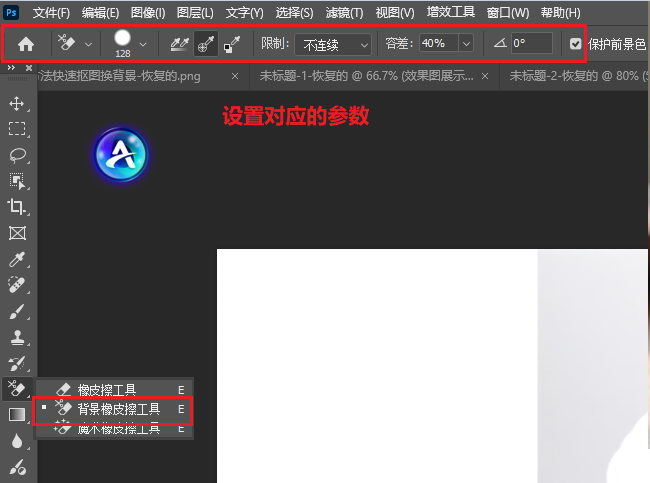
Task: Toggle the 保护前景色 checkbox
Action: pyautogui.click(x=575, y=44)
